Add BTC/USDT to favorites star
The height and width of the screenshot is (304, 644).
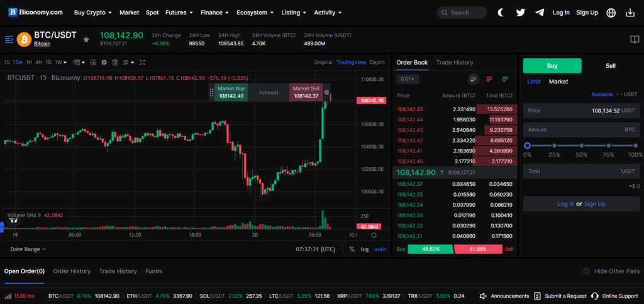pos(86,40)
